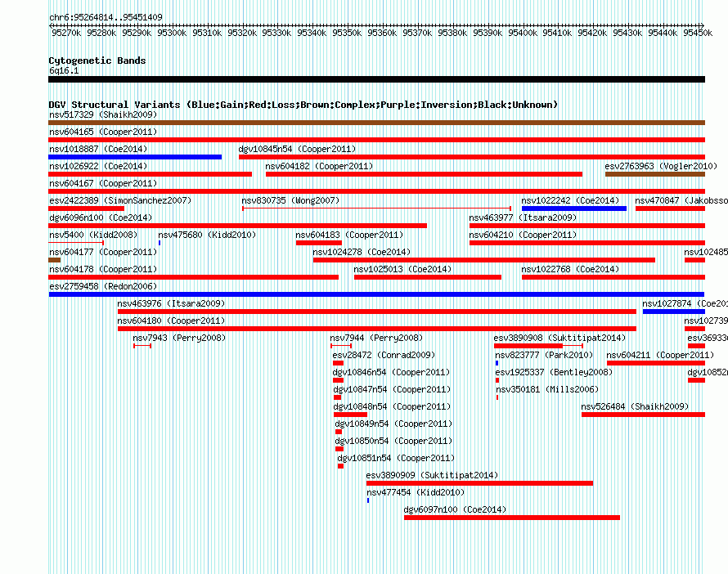The height and width of the screenshot is (574, 728).
Task: Select nsv477454 (Kidd2010) label
Action: 416,492
